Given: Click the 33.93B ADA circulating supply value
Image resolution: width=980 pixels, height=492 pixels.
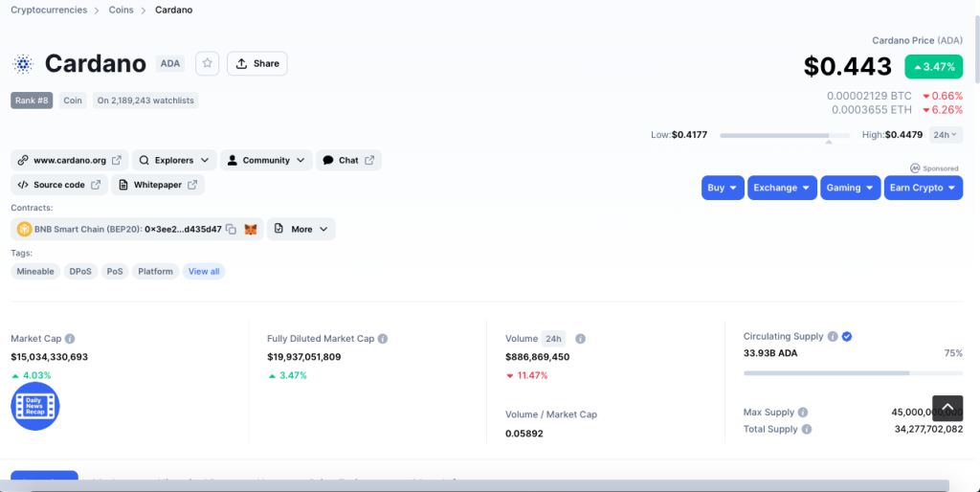Looking at the screenshot, I should (770, 353).
